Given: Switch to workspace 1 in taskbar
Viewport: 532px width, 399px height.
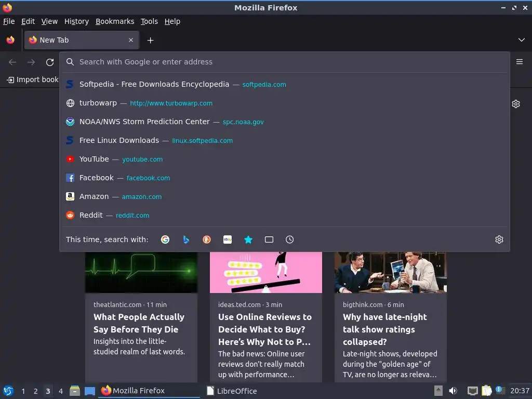Looking at the screenshot, I should (x=23, y=391).
